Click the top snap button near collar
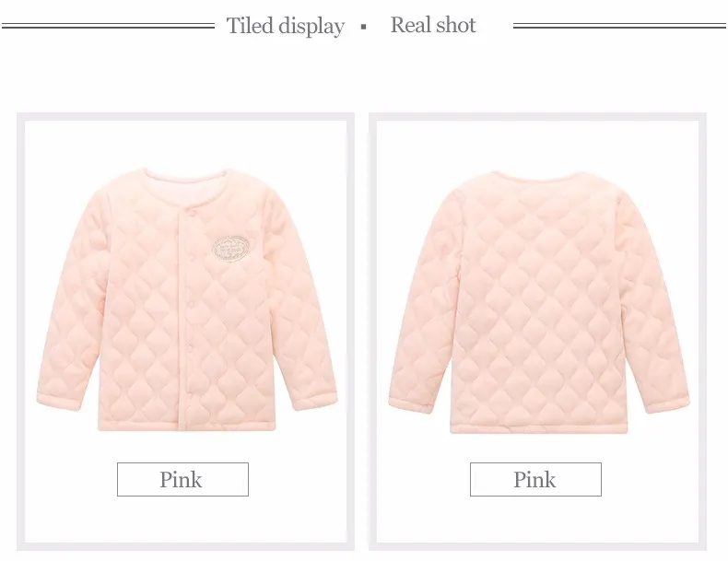 point(191,213)
